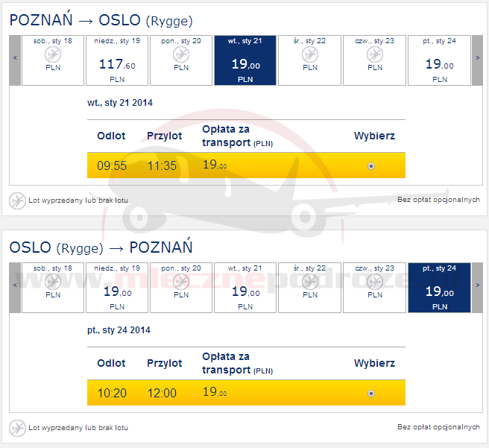
Task: Click sold-out plane icon for pon., sty 20 outbound
Action: [181, 55]
